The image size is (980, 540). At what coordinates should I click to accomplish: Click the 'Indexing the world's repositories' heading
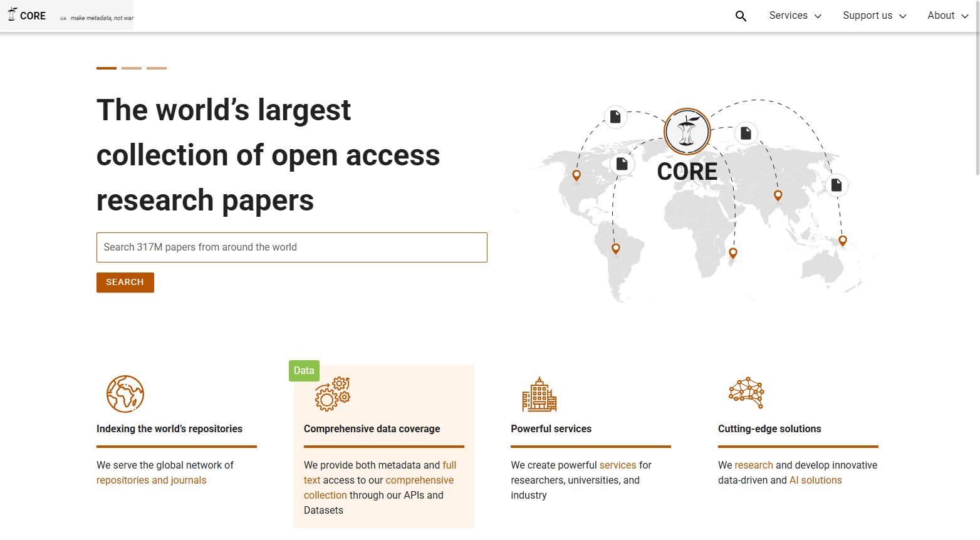(x=169, y=429)
